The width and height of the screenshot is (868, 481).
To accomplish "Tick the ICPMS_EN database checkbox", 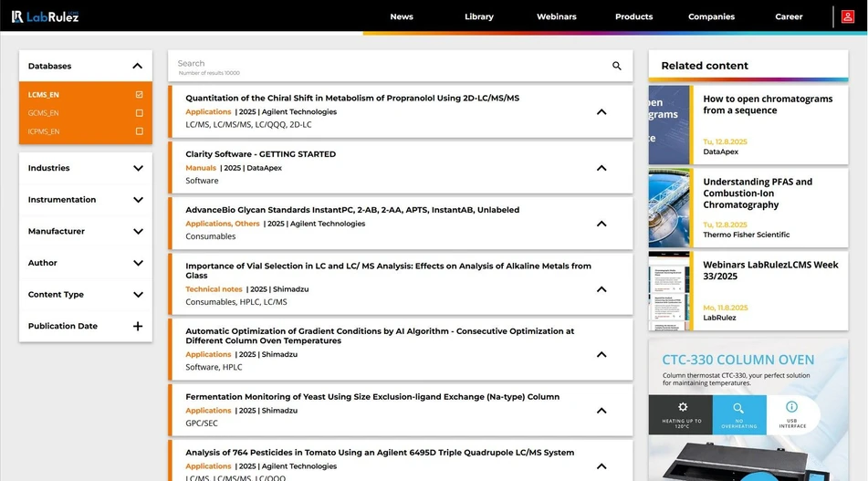I will click(x=139, y=131).
